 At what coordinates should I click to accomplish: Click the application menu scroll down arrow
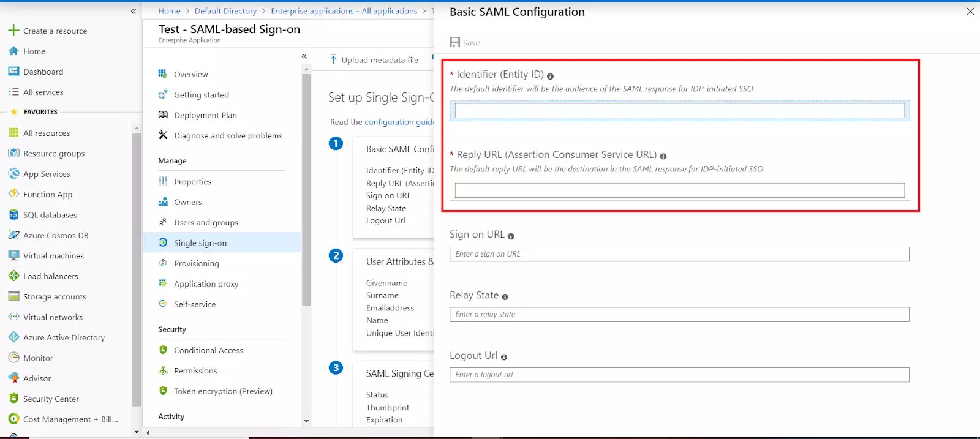(306, 421)
